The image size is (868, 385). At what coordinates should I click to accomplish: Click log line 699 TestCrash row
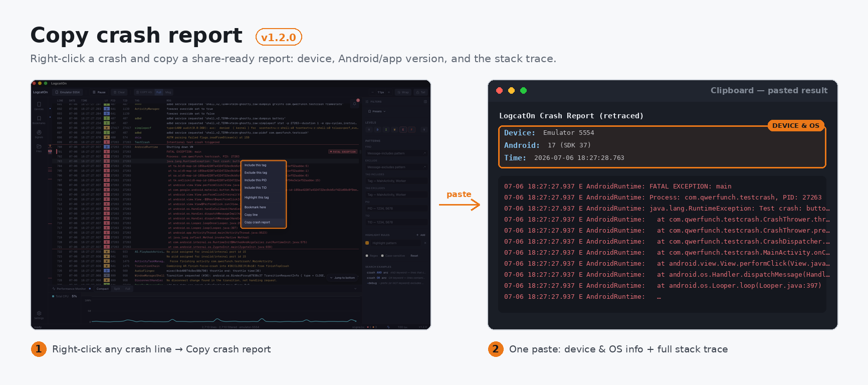pos(206,142)
